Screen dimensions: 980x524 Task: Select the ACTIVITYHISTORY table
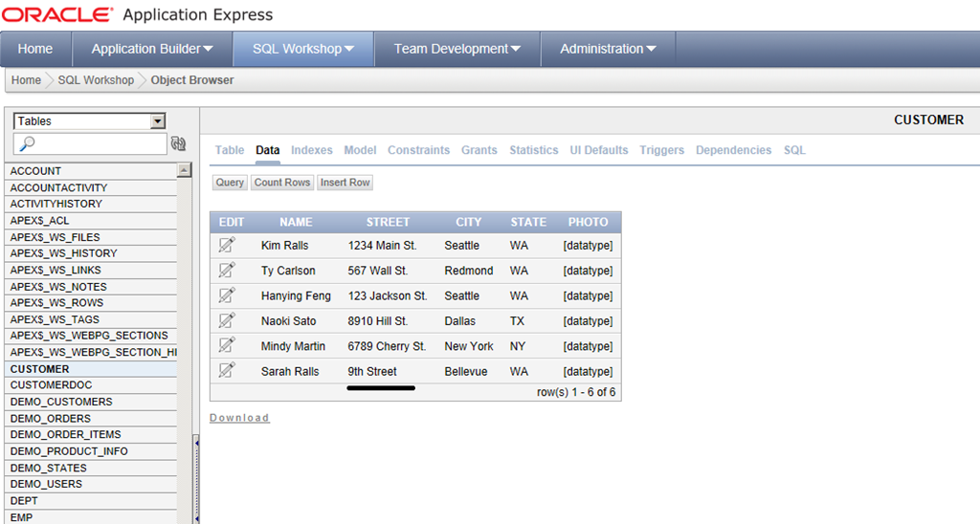pyautogui.click(x=91, y=204)
